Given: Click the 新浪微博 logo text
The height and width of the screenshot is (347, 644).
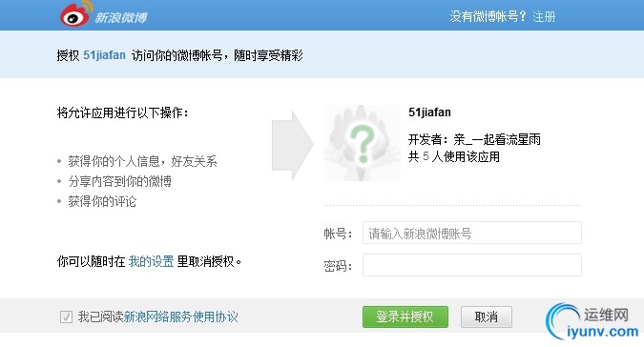Looking at the screenshot, I should click(121, 17).
